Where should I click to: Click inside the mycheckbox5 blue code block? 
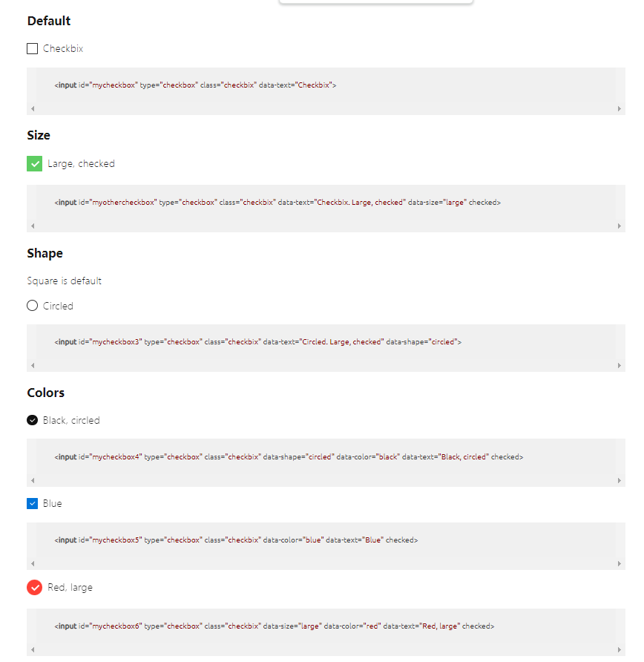coord(326,546)
